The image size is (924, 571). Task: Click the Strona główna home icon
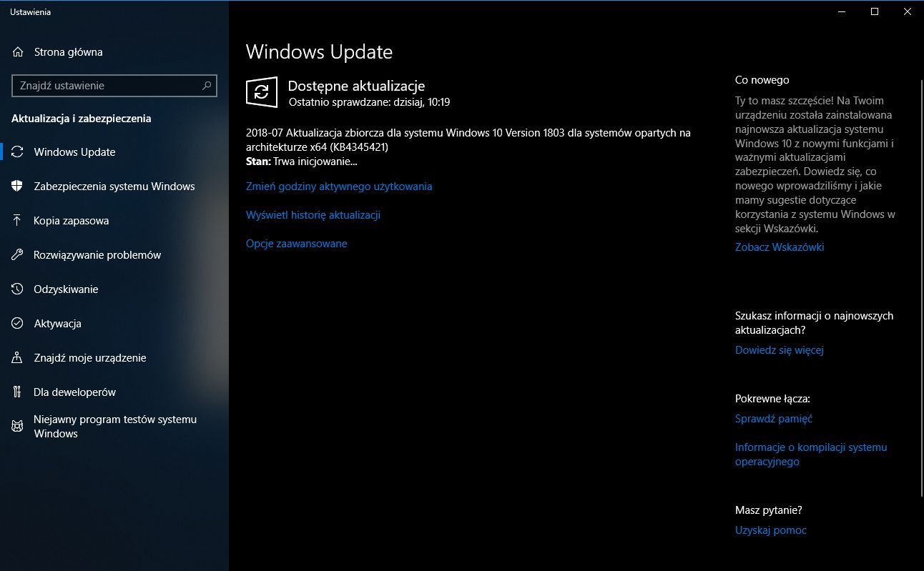[18, 51]
